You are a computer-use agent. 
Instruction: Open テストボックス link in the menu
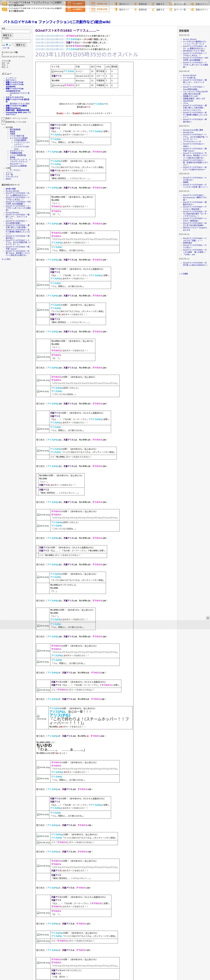pyautogui.click(x=12, y=177)
